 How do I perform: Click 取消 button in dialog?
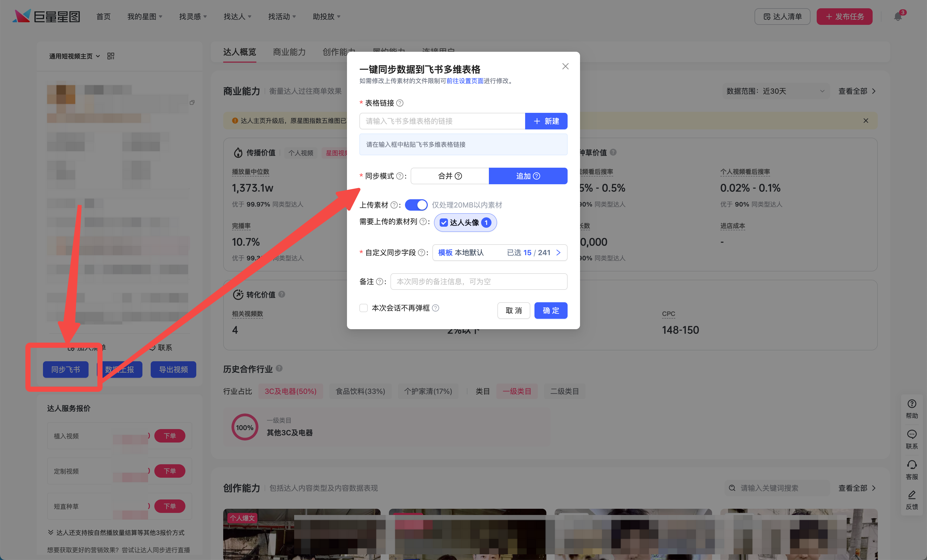[x=513, y=311]
